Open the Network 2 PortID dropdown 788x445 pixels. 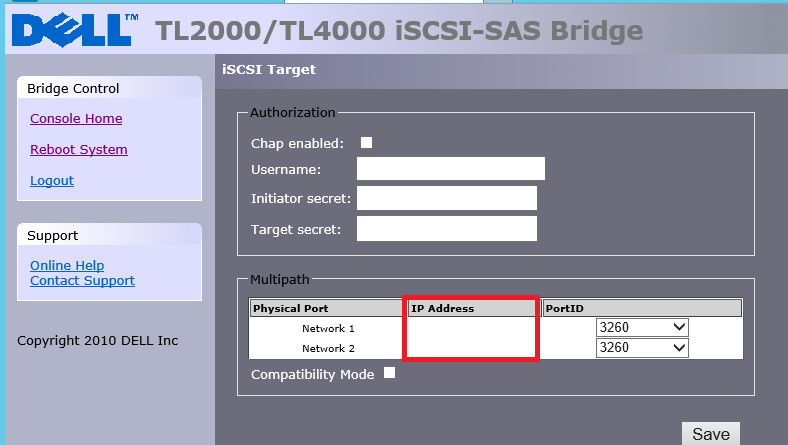642,348
